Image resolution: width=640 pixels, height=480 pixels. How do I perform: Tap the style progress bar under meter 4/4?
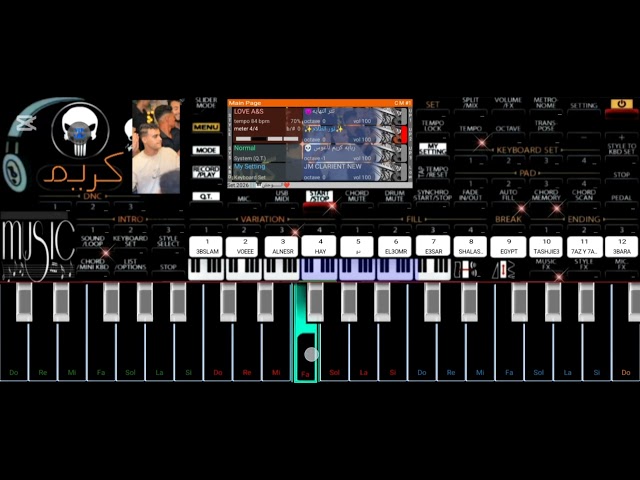pos(267,139)
